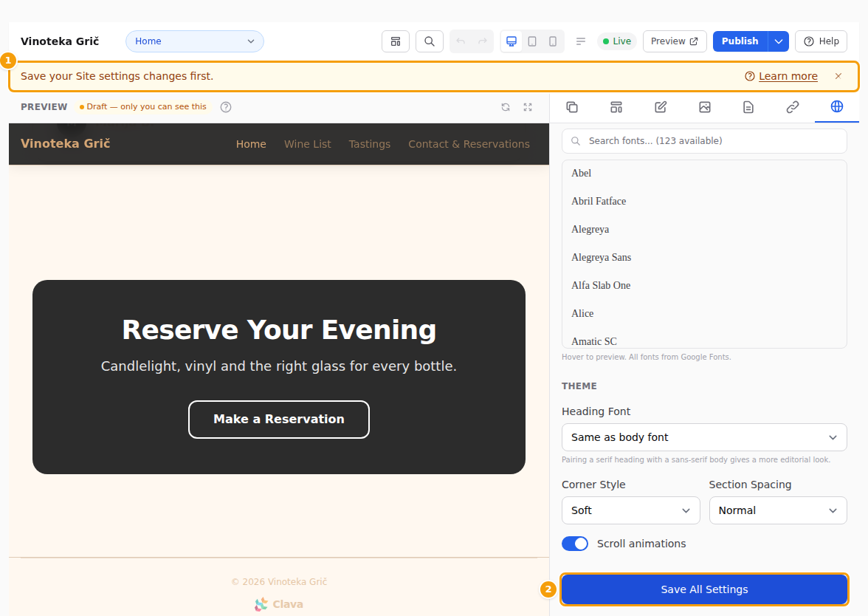Open the Corner Style dropdown
The width and height of the screenshot is (868, 616).
631,510
